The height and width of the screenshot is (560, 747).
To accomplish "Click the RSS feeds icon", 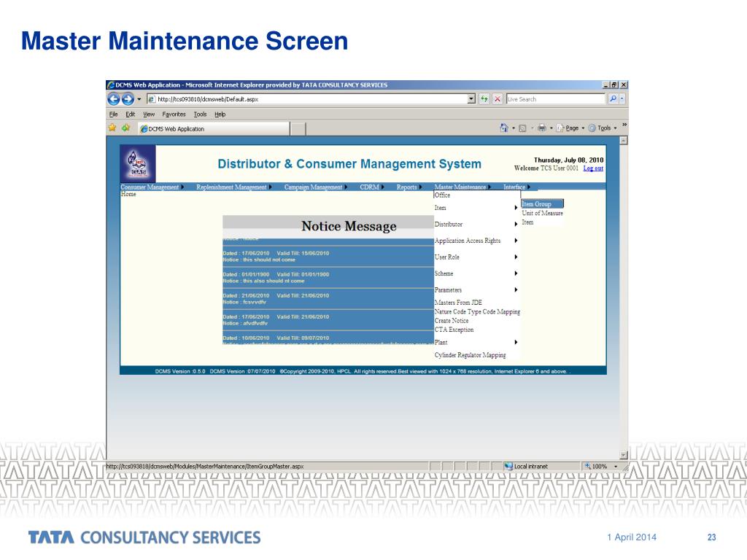I will click(x=522, y=128).
